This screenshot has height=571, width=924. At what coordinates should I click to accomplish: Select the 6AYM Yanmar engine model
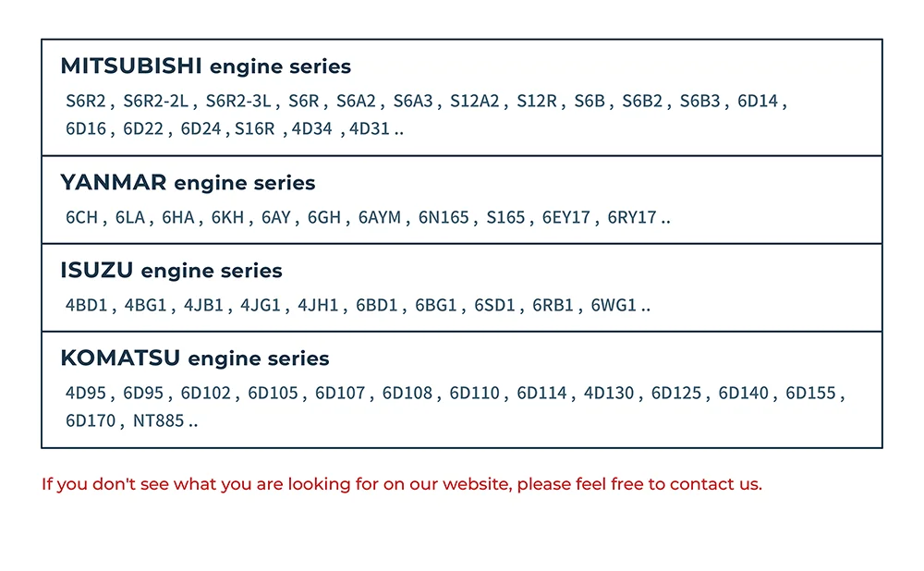(380, 218)
